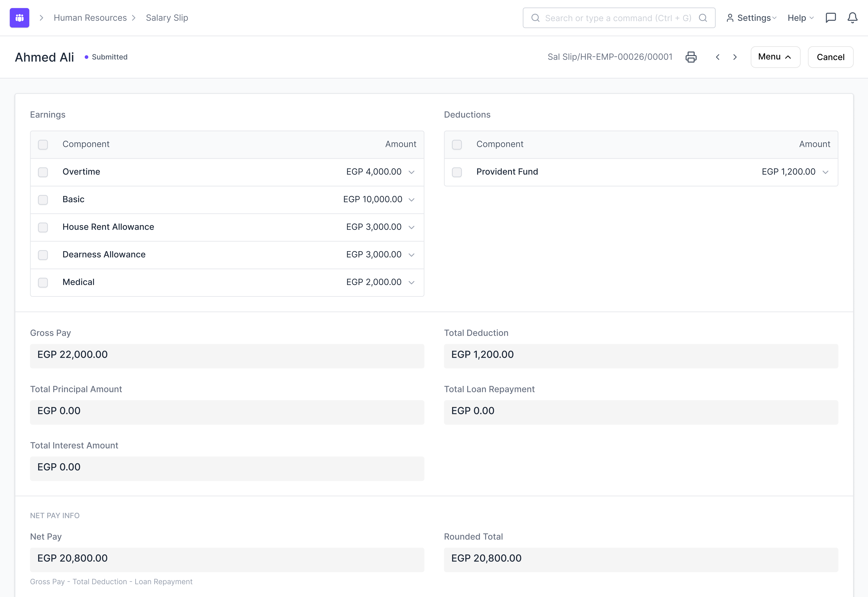This screenshot has width=868, height=597.
Task: Go to previous document arrow
Action: [717, 57]
